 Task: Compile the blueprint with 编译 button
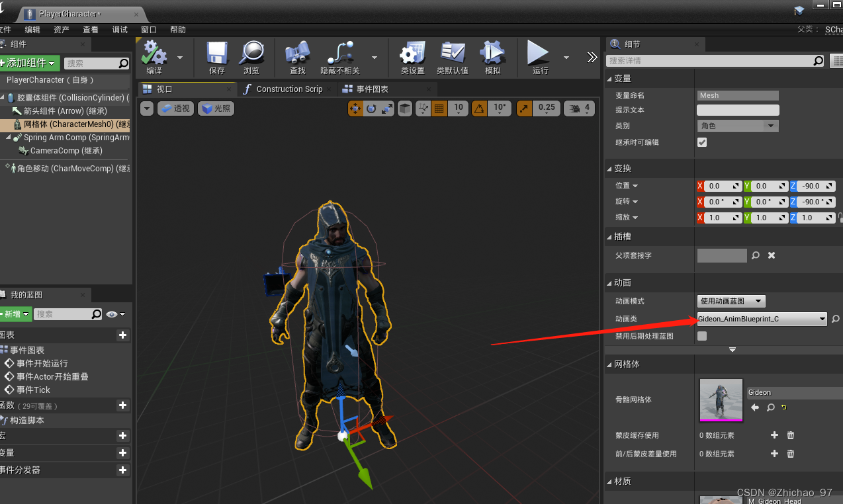point(154,58)
